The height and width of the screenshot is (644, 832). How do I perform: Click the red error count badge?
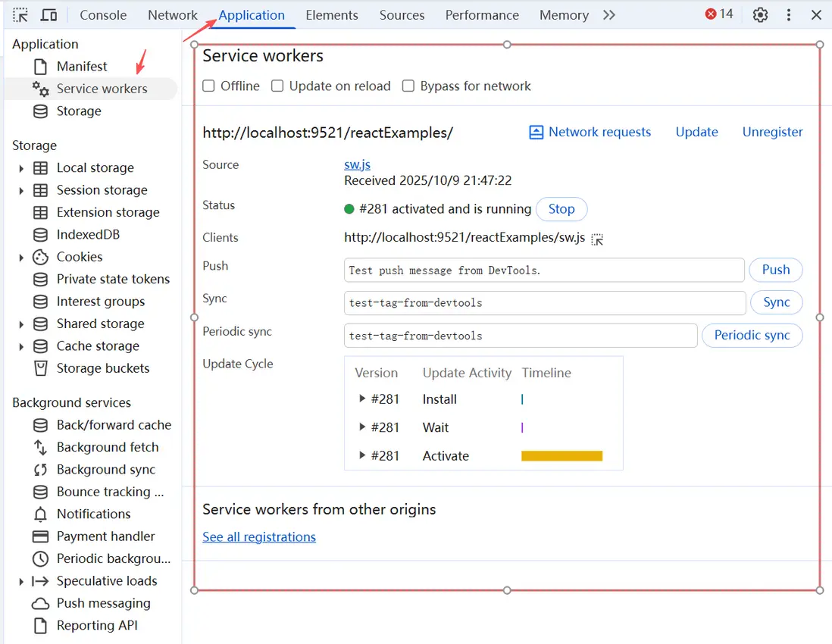tap(718, 14)
